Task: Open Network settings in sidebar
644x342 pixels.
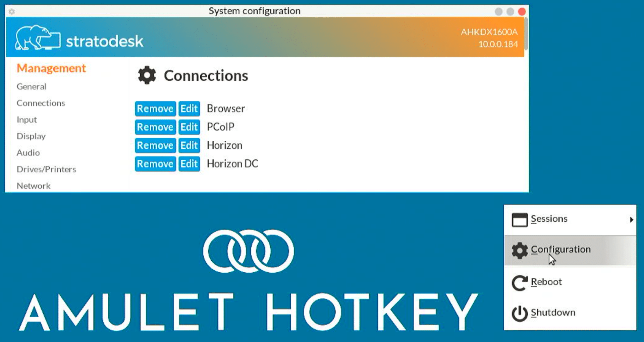Action: (x=34, y=186)
